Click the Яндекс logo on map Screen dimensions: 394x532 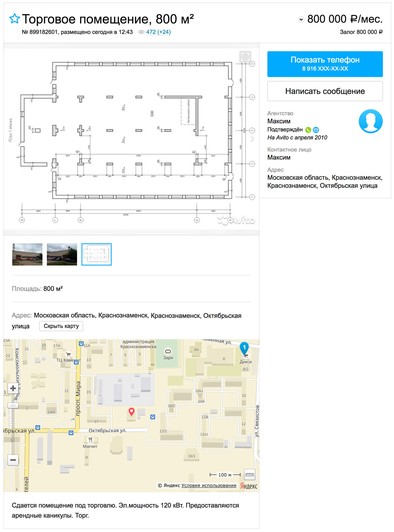point(249,486)
